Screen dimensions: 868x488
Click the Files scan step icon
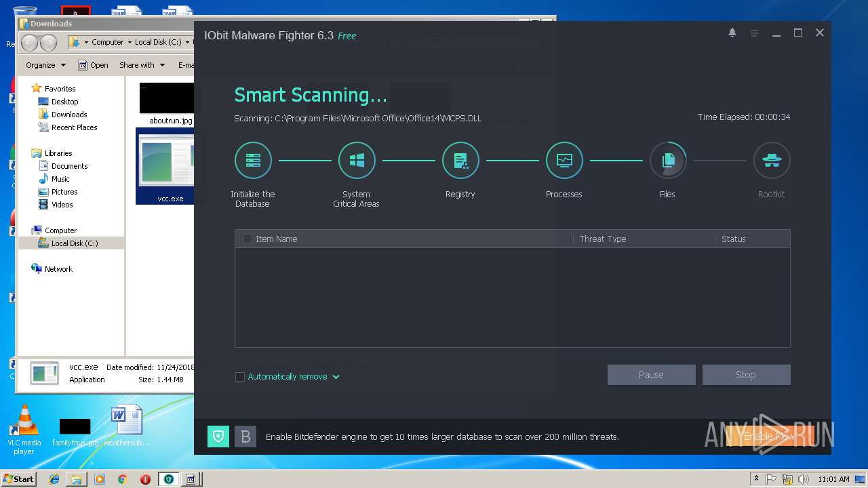pos(668,160)
